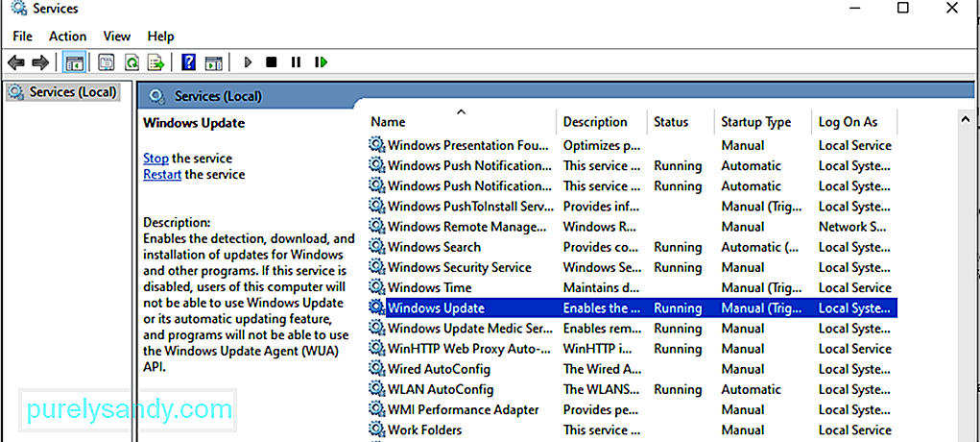Click the scrollbar up arrow in services list

point(966,119)
